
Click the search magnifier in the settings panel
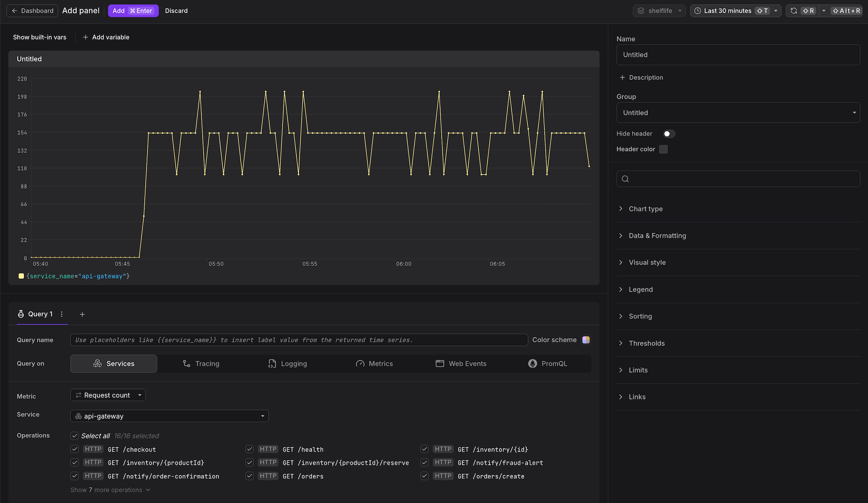point(625,179)
